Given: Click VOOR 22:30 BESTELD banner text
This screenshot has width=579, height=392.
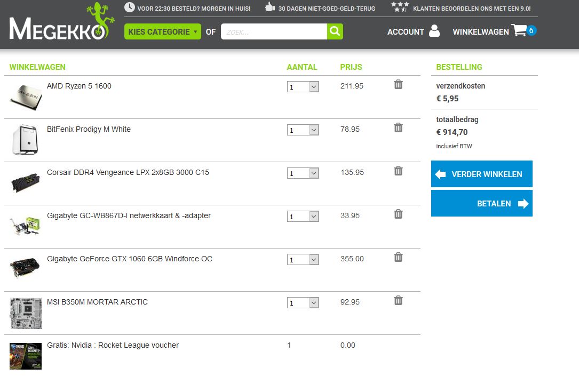Looking at the screenshot, I should [x=194, y=9].
